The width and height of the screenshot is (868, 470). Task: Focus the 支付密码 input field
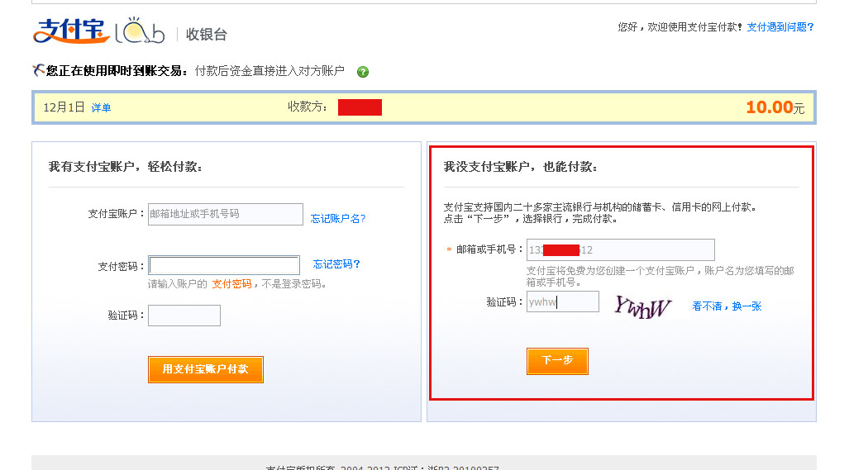pos(224,265)
